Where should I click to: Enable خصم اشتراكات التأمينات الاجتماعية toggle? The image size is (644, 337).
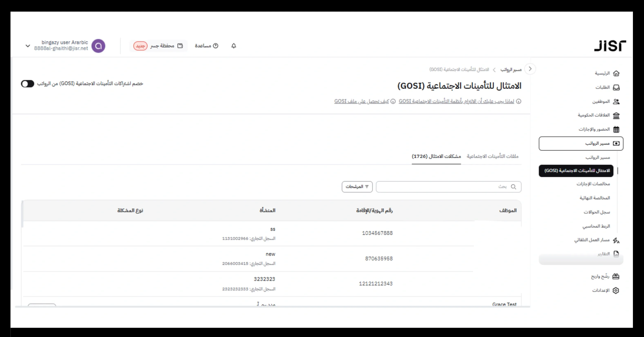pyautogui.click(x=27, y=84)
